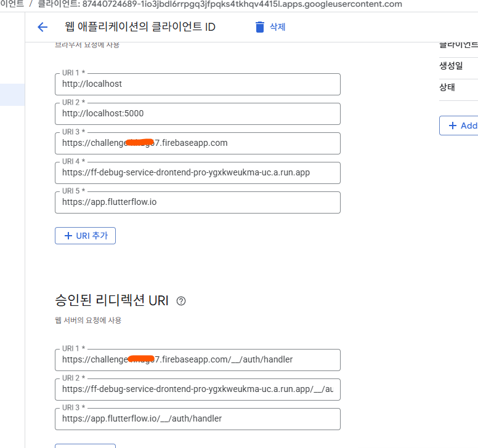Click the 상태 label

(x=447, y=87)
